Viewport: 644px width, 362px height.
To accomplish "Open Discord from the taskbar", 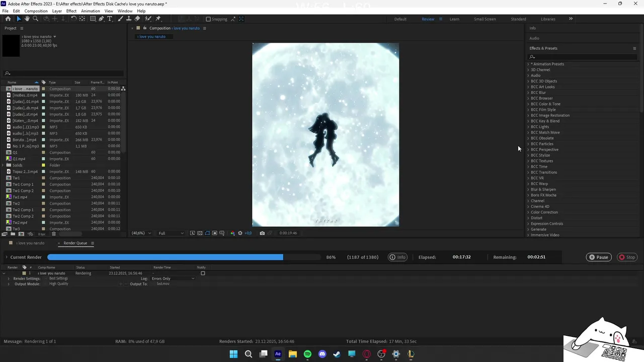I will (x=323, y=354).
